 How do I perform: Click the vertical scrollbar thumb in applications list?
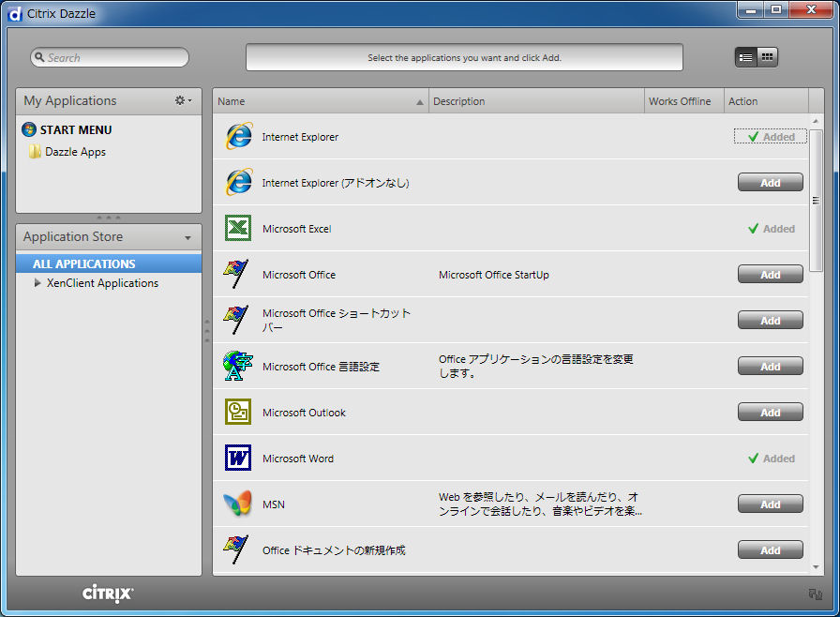pos(816,199)
